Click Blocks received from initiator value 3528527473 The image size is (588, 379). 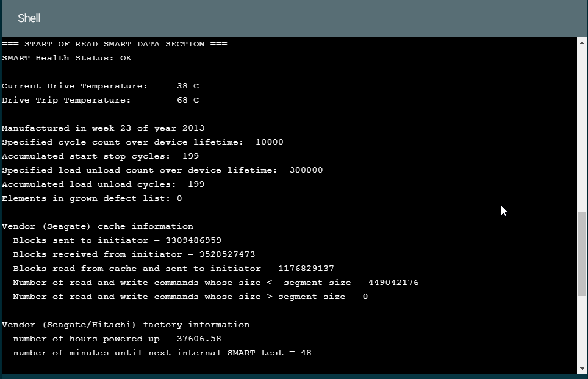click(x=228, y=254)
